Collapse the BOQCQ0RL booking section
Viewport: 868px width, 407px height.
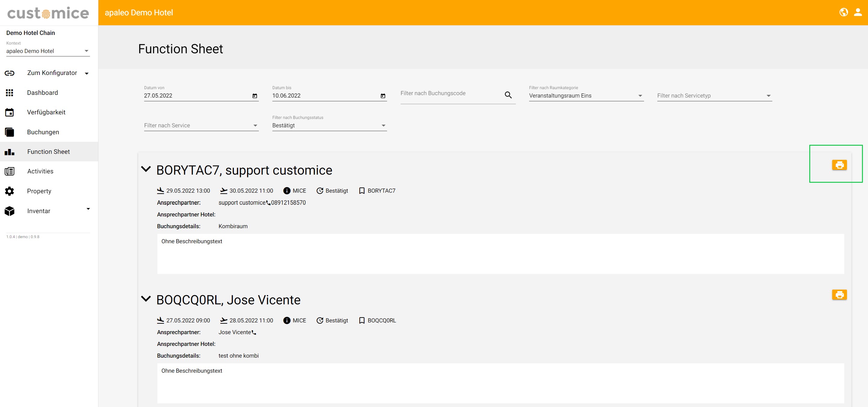point(146,299)
